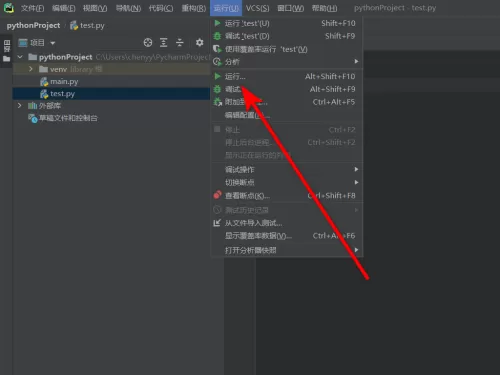Viewport: 500px width, 375px height.
Task: Open the 调试操作 submenu arrow
Action: point(356,169)
